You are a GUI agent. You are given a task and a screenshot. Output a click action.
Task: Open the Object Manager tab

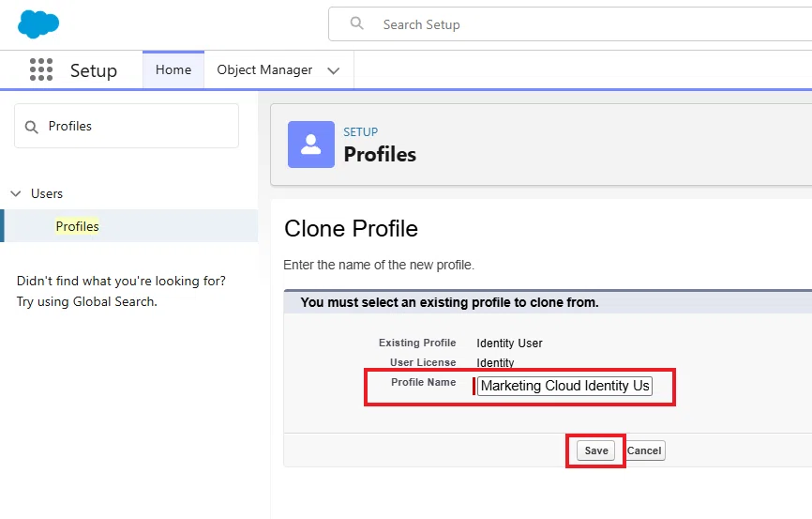[x=264, y=70]
